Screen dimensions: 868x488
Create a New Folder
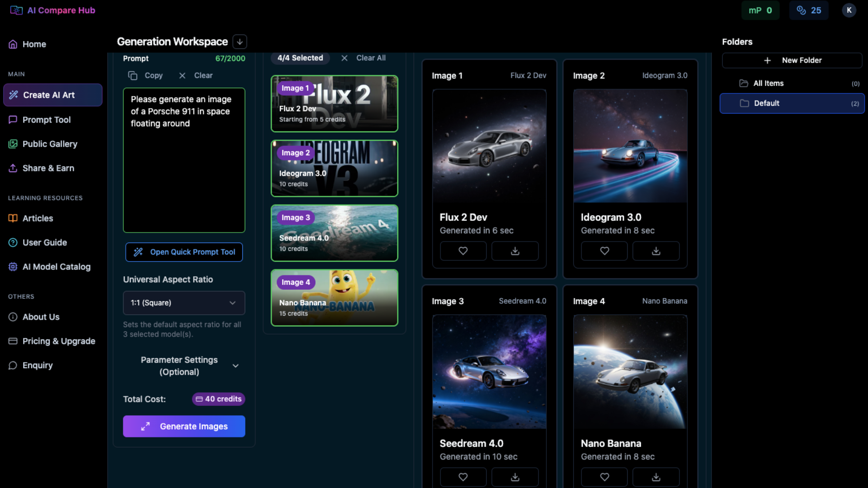(792, 60)
